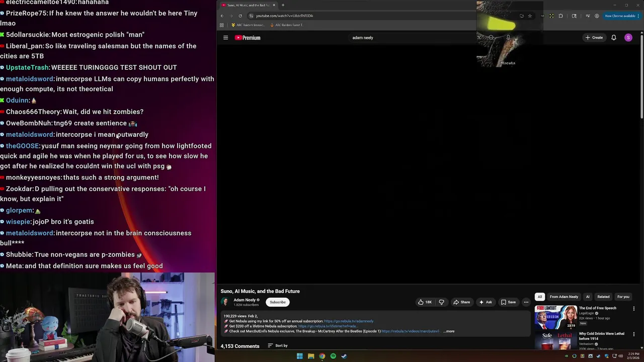Bookmark this page with the star icon
Image resolution: width=644 pixels, height=362 pixels.
coord(530,16)
